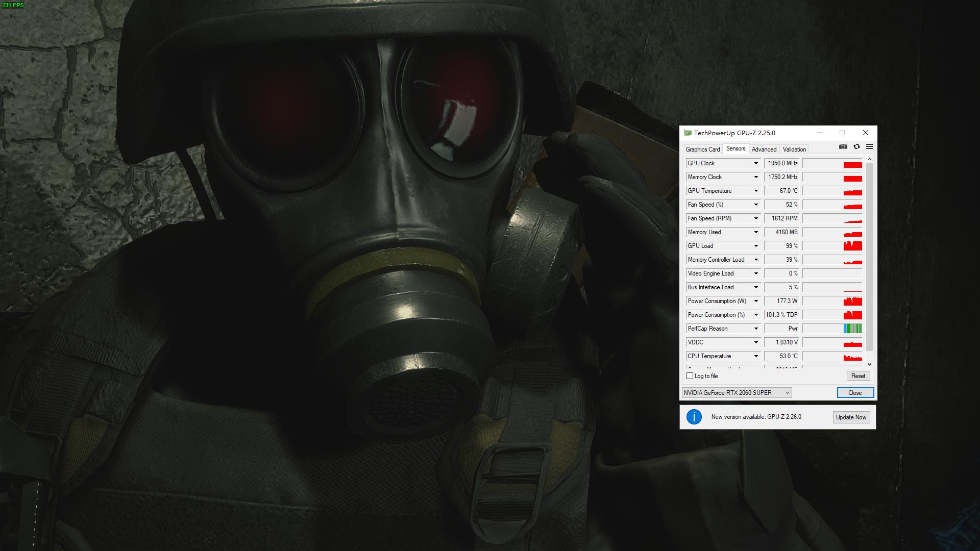Click the GPU-Z title bar app icon
This screenshot has height=551, width=980.
pos(688,133)
